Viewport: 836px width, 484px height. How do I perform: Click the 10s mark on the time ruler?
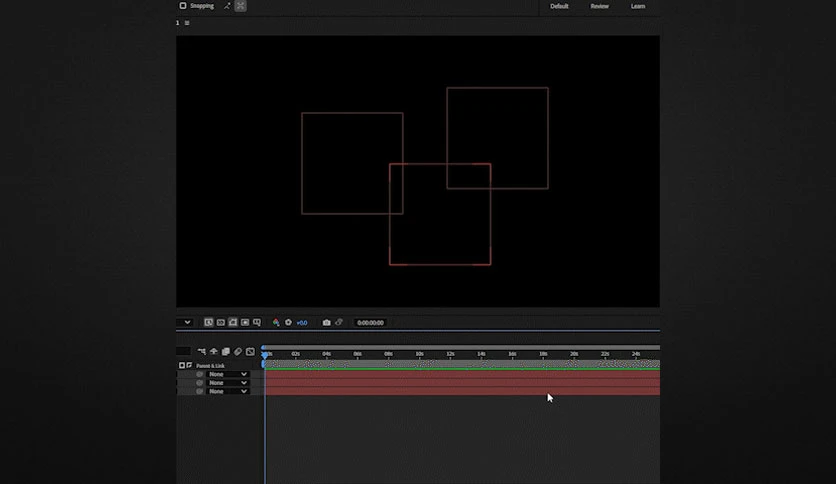(x=420, y=354)
